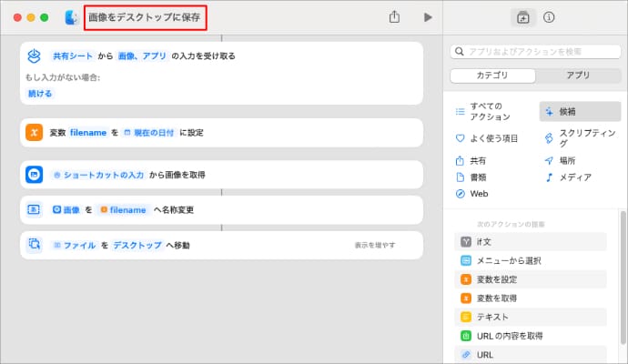
Task: Click the Share icon in the title bar
Action: (394, 17)
